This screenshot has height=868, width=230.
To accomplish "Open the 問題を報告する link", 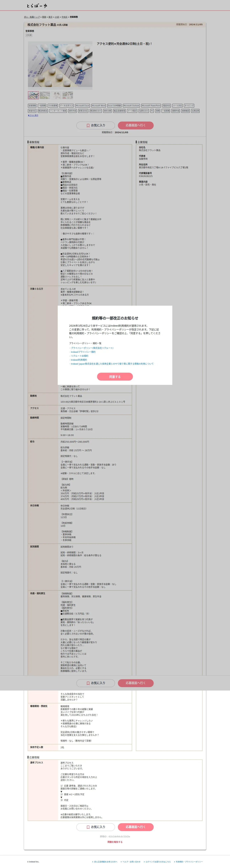I will (x=115, y=842).
